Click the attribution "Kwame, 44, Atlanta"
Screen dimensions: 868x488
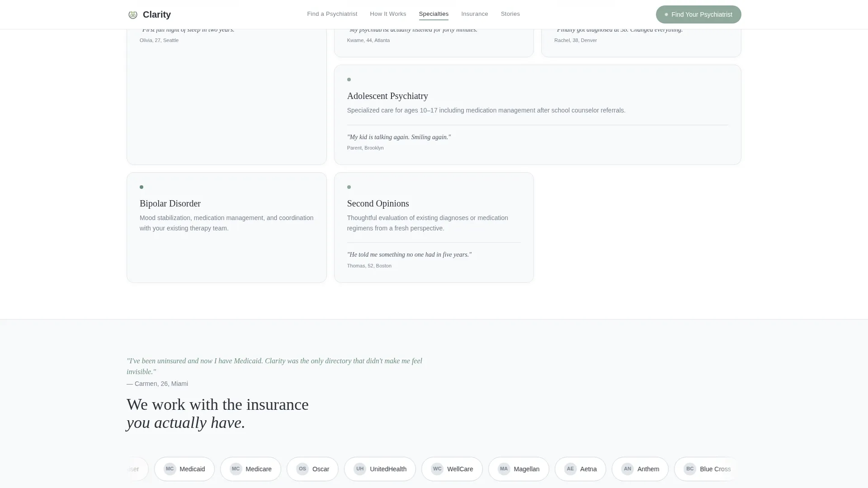click(x=368, y=40)
